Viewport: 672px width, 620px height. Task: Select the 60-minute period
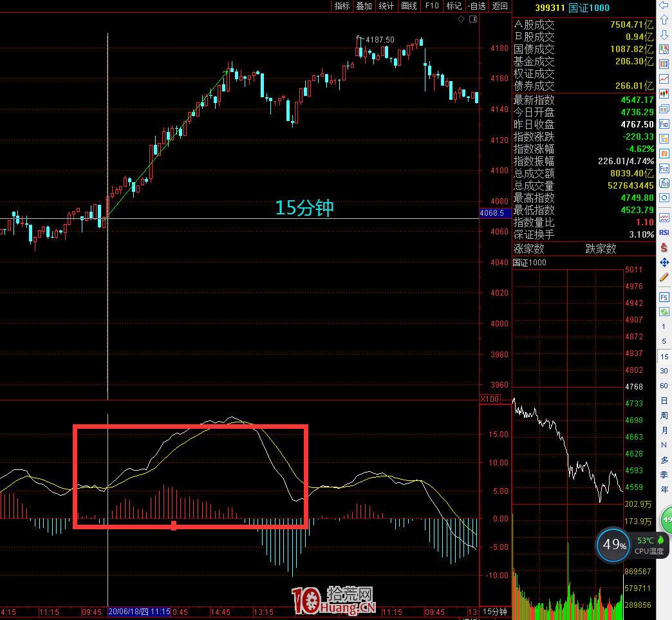click(x=664, y=386)
